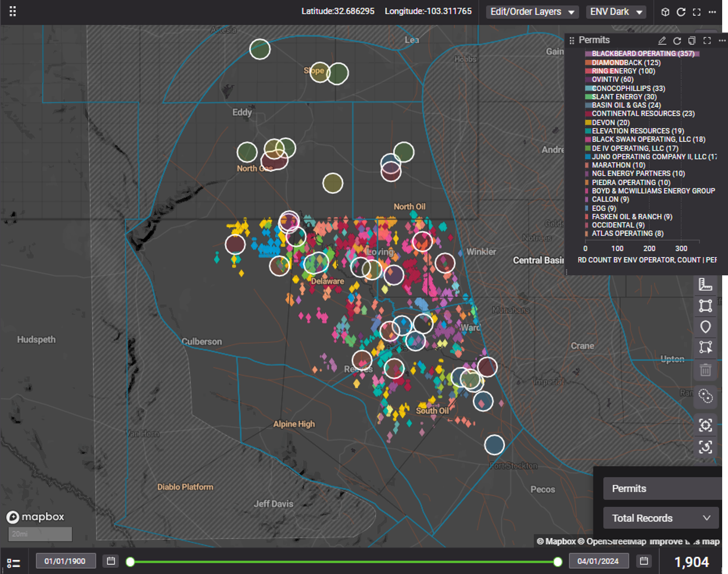Screen dimensions: 728x574
Task: Toggle the legend list at bottom left
Action: pyautogui.click(x=14, y=562)
